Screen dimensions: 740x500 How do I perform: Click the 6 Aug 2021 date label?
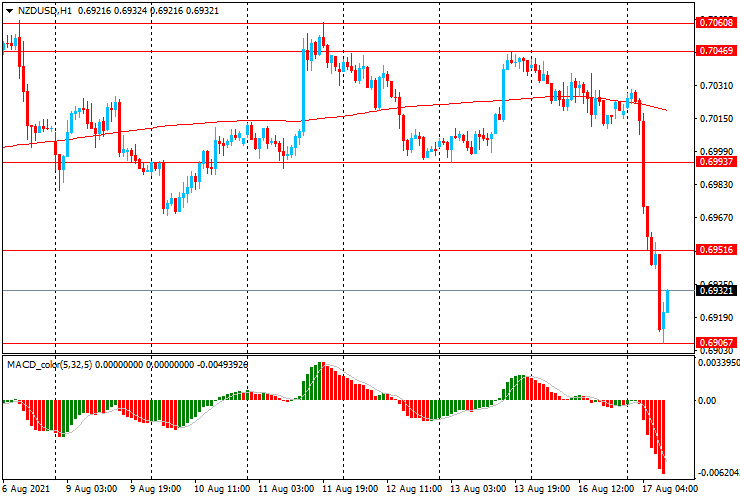click(x=24, y=489)
